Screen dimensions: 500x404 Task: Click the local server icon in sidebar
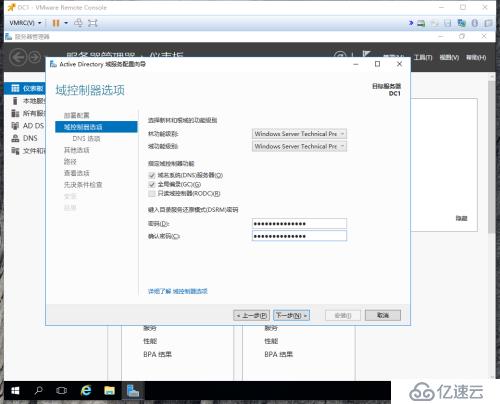click(15, 101)
